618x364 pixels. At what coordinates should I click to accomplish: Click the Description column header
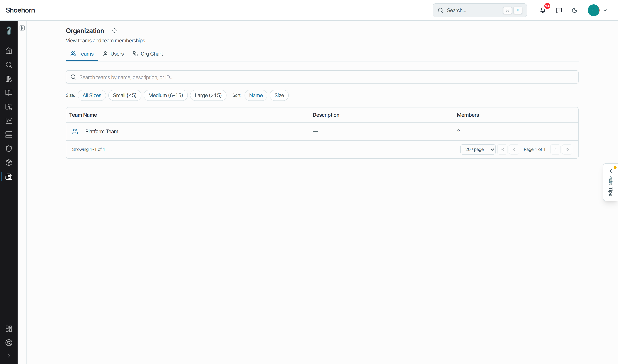[326, 115]
